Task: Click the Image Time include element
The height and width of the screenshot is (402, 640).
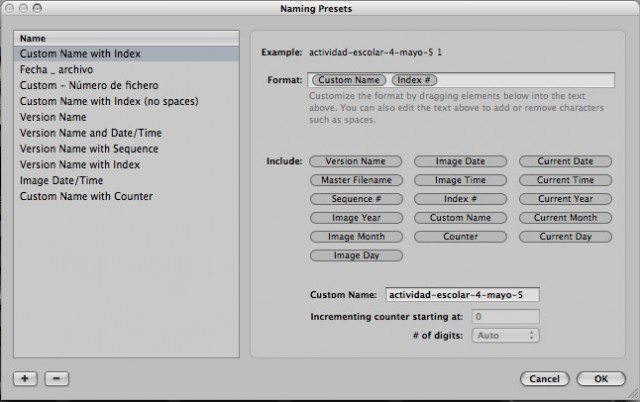Action: point(460,180)
